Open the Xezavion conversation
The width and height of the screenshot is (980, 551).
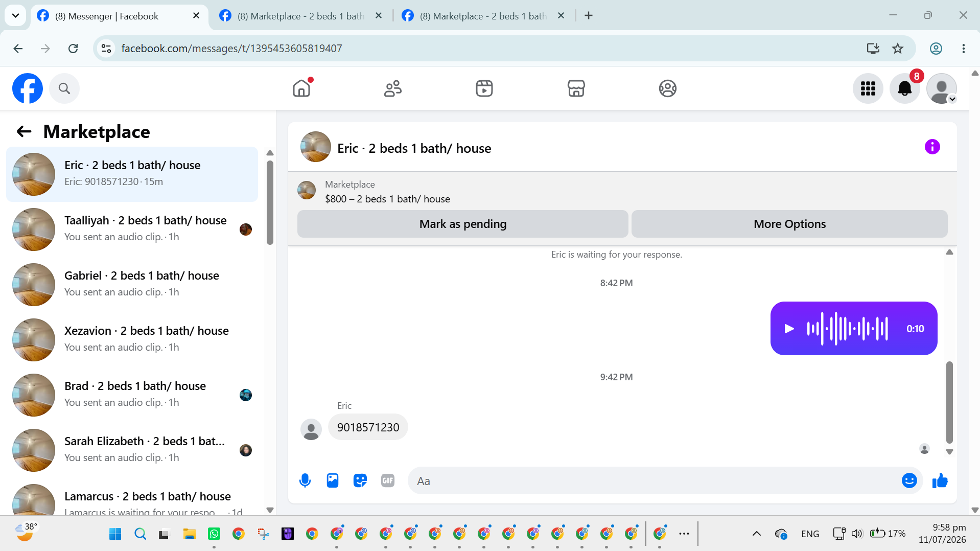[132, 340]
